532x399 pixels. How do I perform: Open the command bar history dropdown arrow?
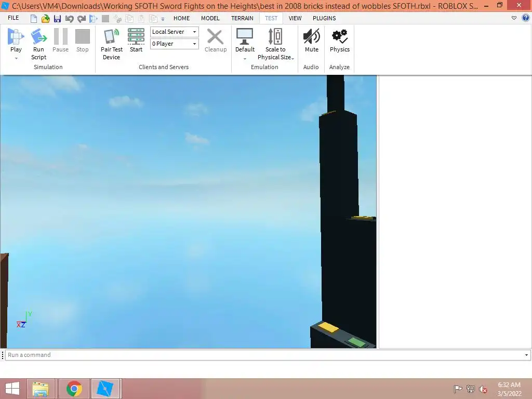[527, 355]
